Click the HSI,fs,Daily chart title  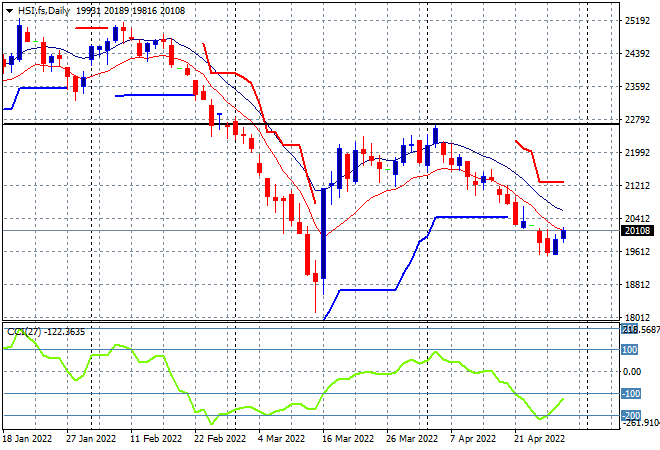[x=43, y=11]
